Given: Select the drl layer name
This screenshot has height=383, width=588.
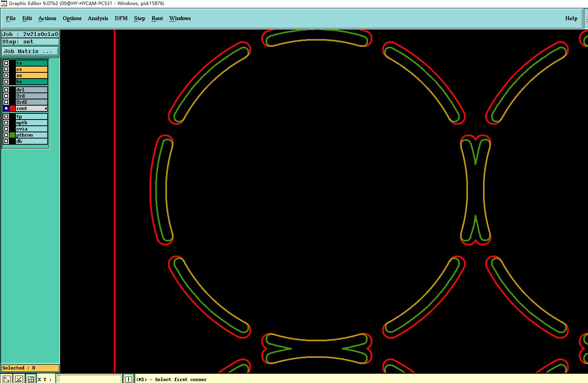Looking at the screenshot, I should point(32,90).
